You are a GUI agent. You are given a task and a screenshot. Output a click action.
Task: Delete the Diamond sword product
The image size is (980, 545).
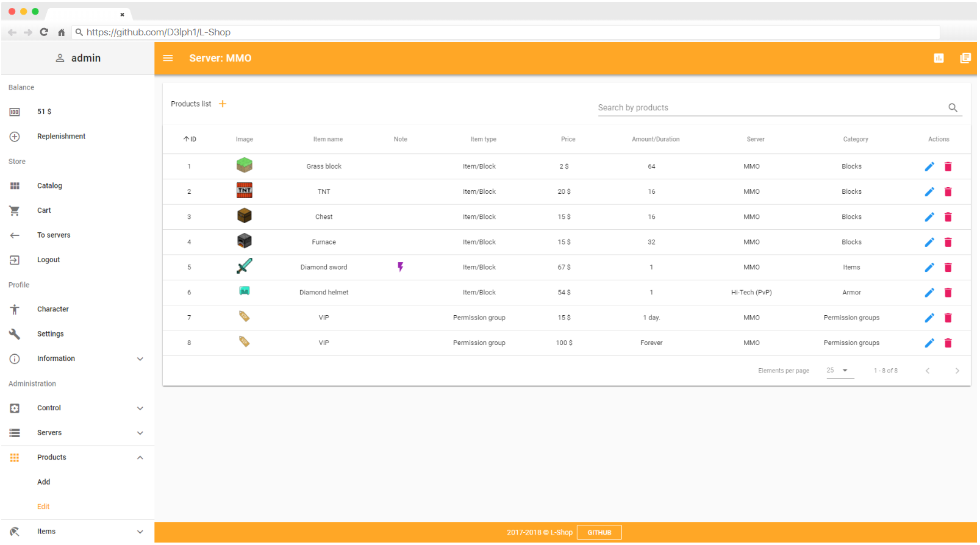948,268
